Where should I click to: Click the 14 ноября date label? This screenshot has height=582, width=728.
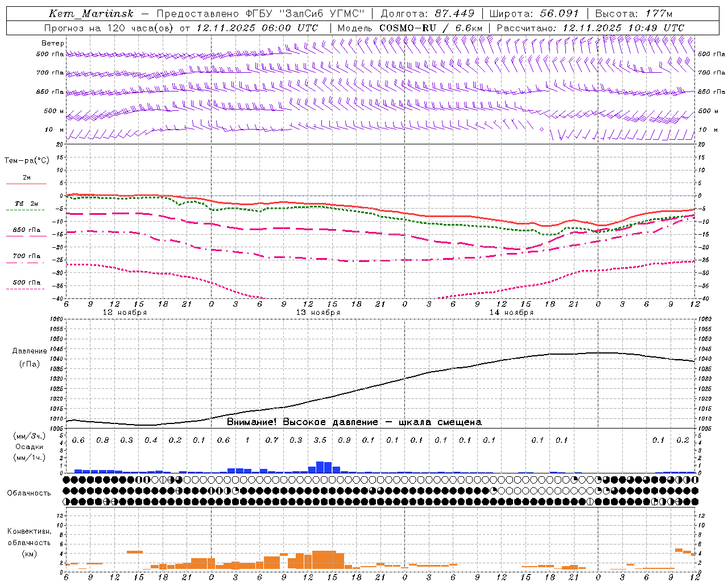pyautogui.click(x=511, y=313)
